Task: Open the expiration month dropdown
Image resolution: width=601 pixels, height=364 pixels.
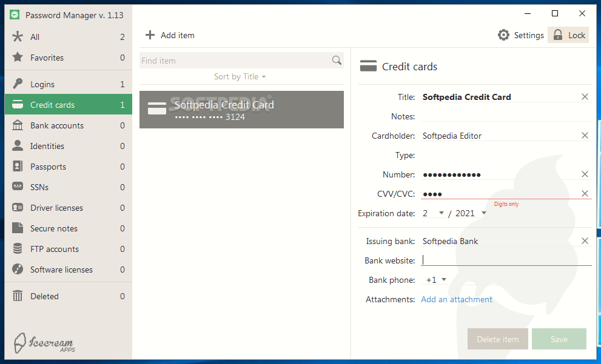Action: 433,213
